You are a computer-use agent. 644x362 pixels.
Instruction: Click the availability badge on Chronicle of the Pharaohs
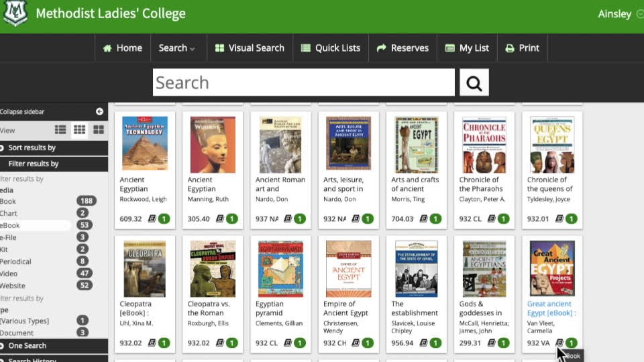point(503,219)
